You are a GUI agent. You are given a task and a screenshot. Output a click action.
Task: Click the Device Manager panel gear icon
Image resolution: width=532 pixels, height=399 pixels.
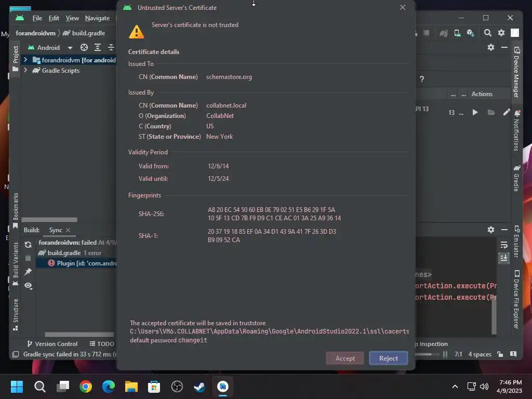[x=490, y=47]
